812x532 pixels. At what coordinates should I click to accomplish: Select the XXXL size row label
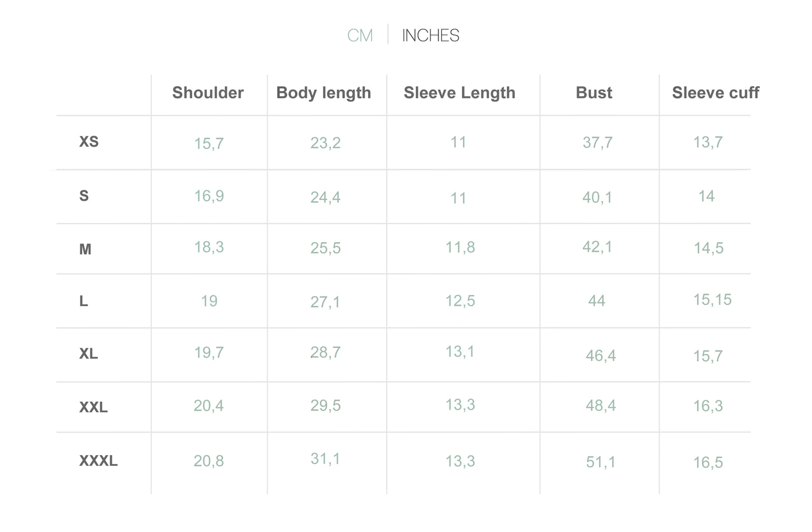click(x=98, y=461)
